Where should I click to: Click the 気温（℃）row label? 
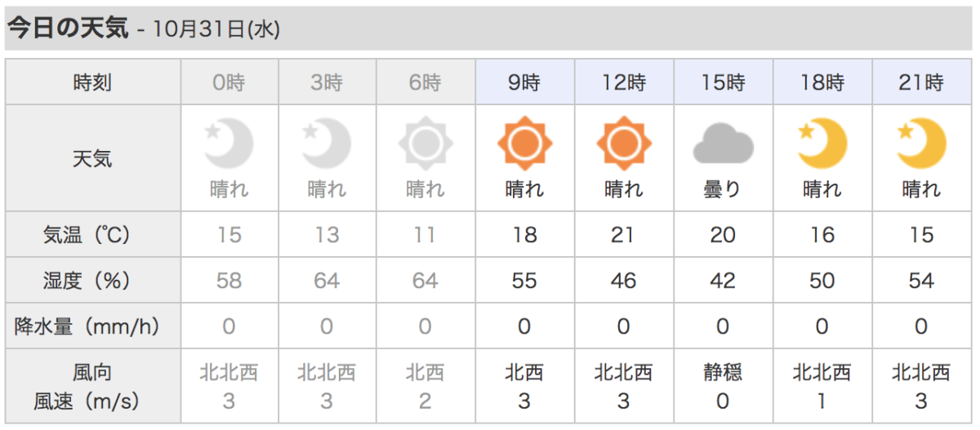[x=92, y=235]
